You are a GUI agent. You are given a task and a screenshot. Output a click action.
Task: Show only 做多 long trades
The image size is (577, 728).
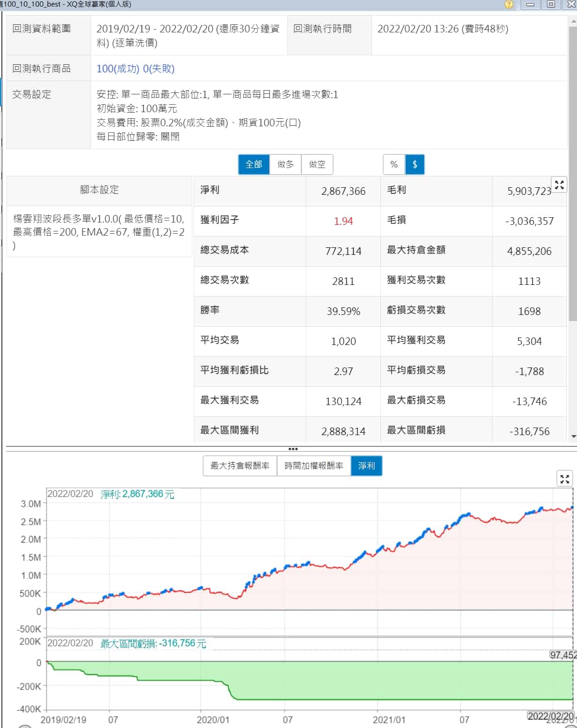click(285, 164)
